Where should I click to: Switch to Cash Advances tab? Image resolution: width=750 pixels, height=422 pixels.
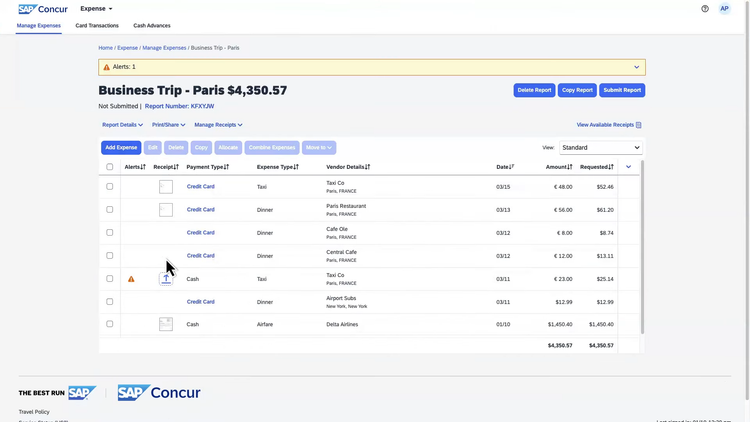pos(152,26)
